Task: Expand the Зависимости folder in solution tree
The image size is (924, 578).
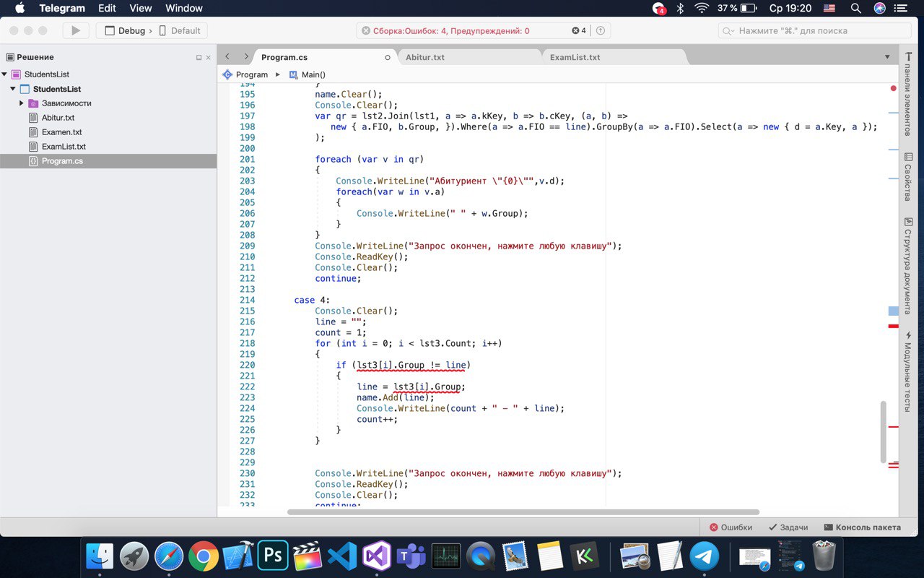Action: click(22, 103)
